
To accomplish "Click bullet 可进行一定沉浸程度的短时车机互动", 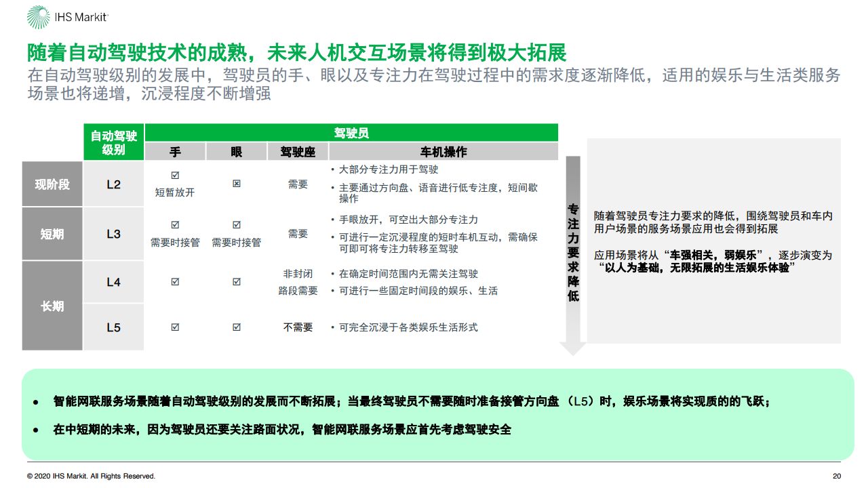I will [438, 243].
